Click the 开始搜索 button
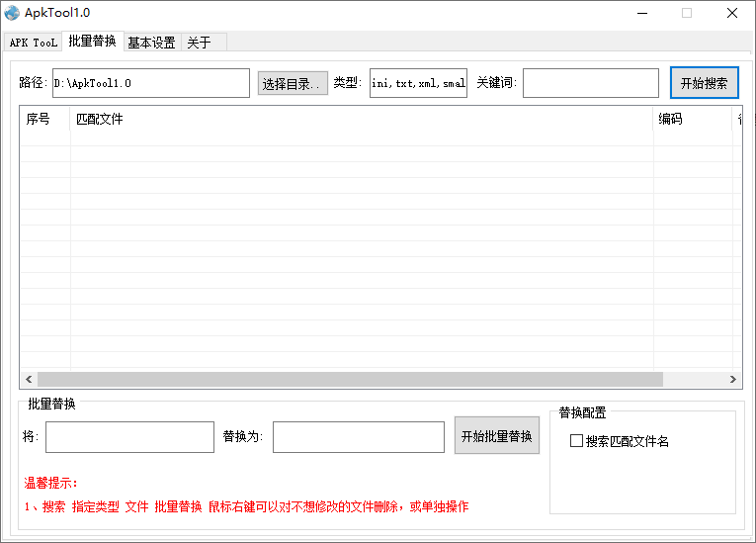Viewport: 756px width, 543px height. click(x=705, y=83)
